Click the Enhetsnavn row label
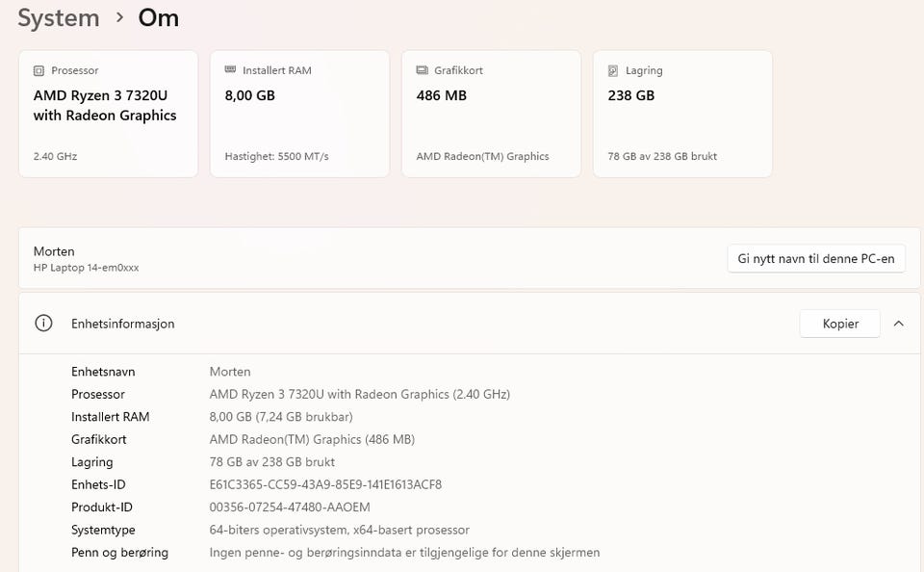 (103, 372)
